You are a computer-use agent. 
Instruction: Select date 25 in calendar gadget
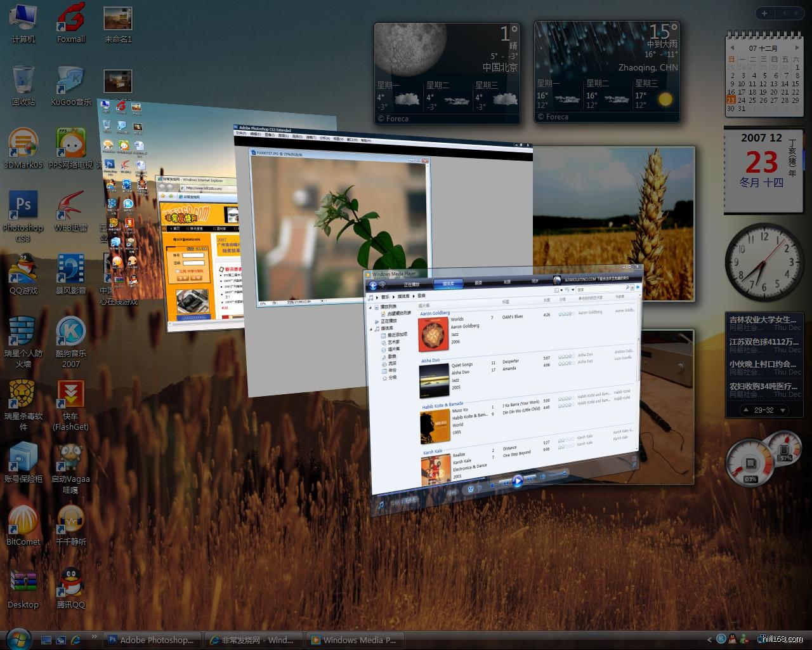click(x=752, y=100)
